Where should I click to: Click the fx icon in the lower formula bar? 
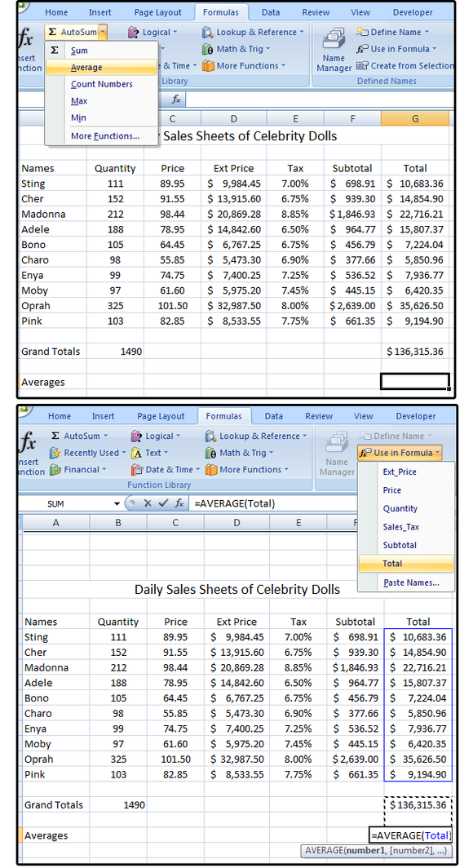coord(179,503)
